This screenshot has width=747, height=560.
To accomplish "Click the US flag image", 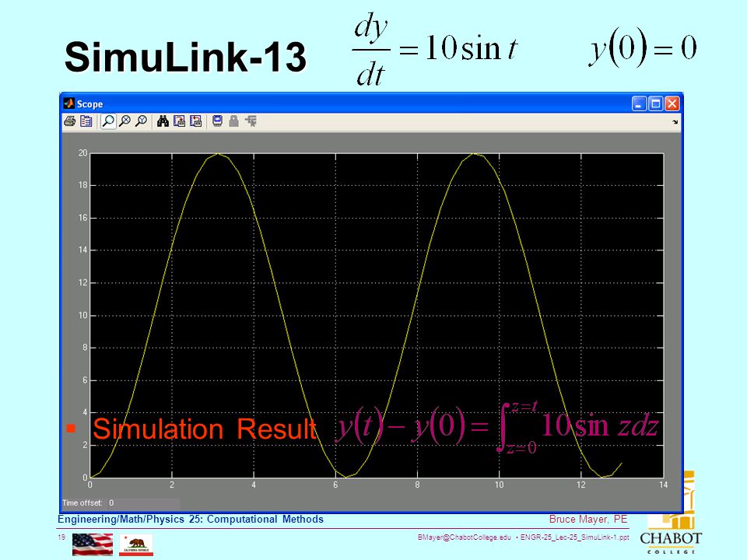I will pyautogui.click(x=93, y=544).
